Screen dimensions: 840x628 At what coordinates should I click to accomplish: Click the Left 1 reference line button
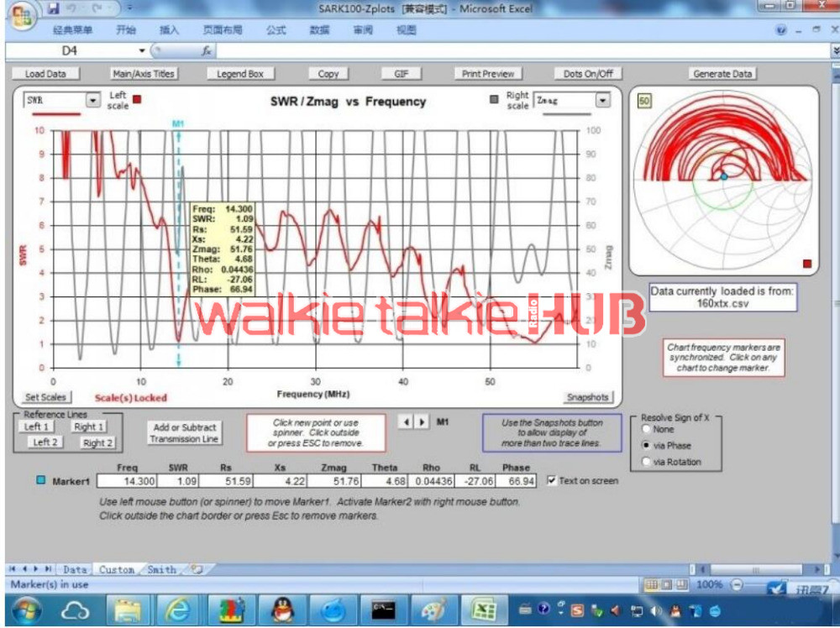click(36, 427)
